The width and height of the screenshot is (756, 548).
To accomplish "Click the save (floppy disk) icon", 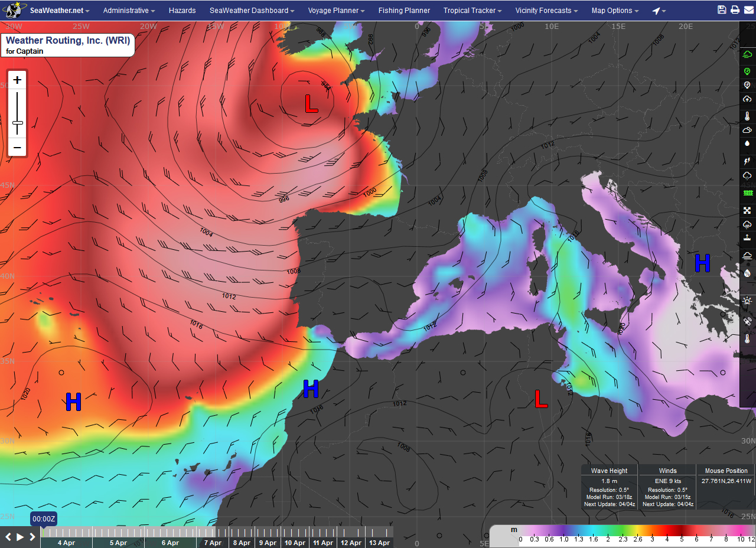I will tap(722, 10).
